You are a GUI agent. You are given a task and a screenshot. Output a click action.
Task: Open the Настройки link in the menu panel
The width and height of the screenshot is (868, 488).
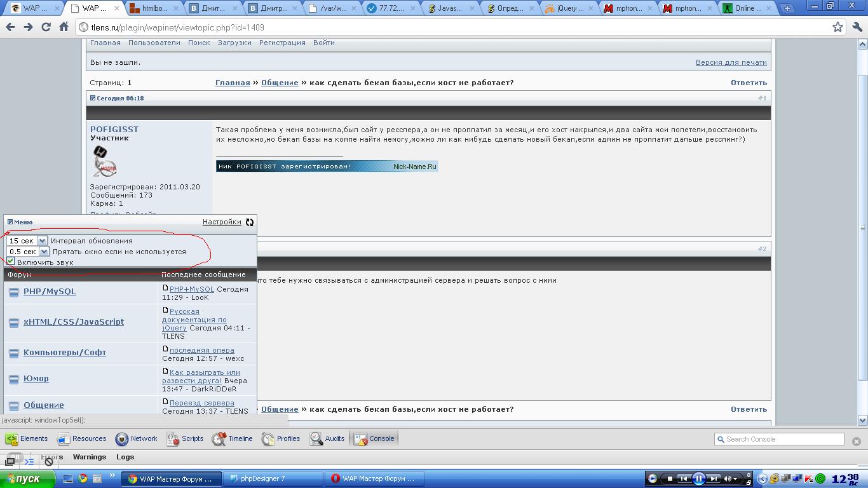pyautogui.click(x=222, y=222)
